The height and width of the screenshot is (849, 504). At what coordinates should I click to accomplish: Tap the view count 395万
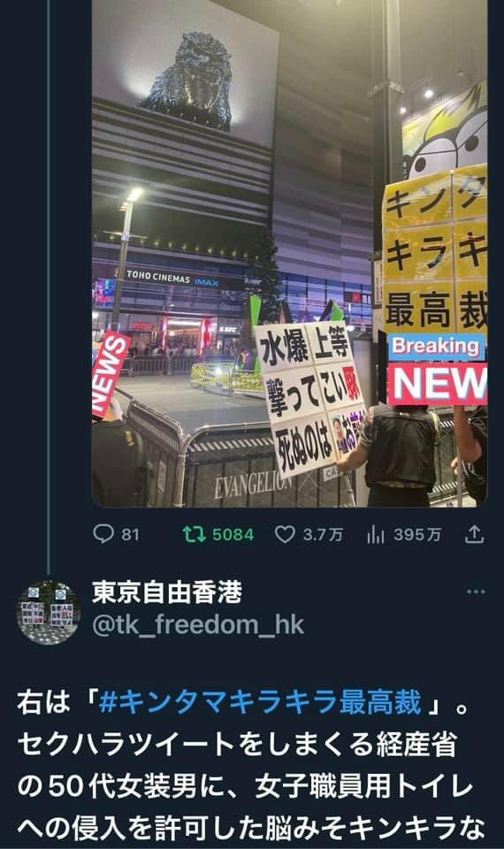[x=416, y=535]
